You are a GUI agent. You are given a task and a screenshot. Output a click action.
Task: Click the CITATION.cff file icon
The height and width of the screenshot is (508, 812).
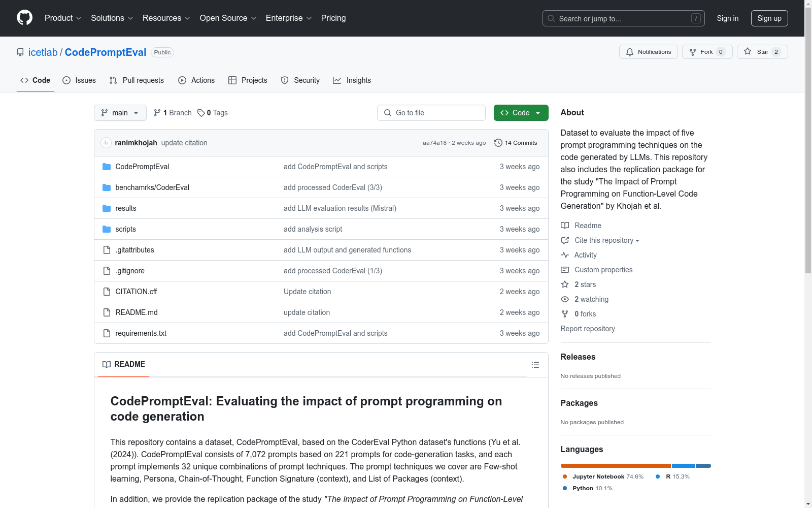107,292
